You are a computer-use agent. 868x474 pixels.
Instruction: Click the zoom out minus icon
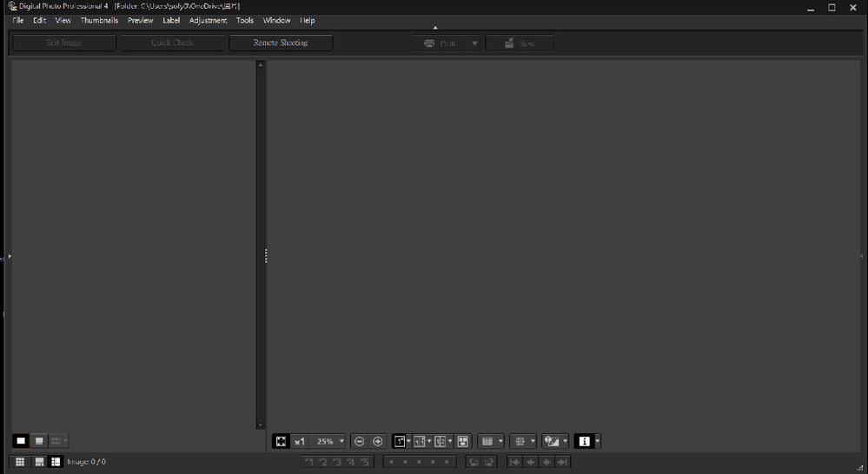coord(360,442)
